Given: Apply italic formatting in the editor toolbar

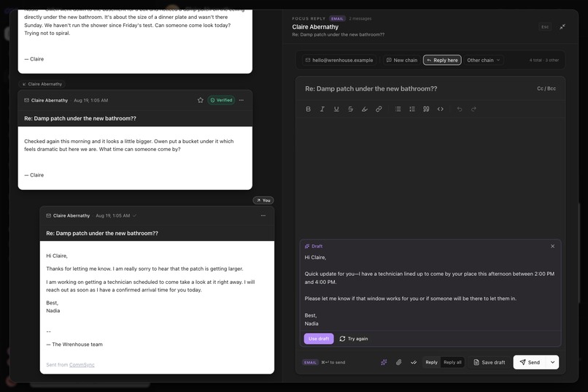Looking at the screenshot, I should 322,109.
